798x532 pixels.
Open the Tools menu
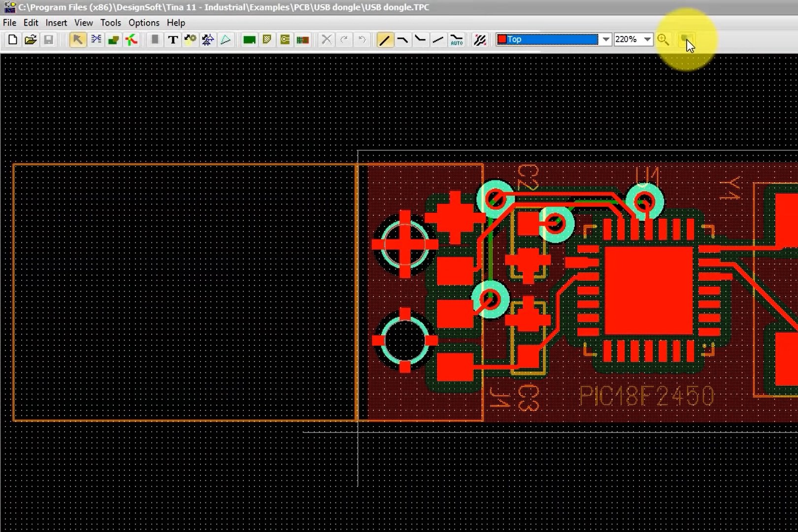click(110, 23)
